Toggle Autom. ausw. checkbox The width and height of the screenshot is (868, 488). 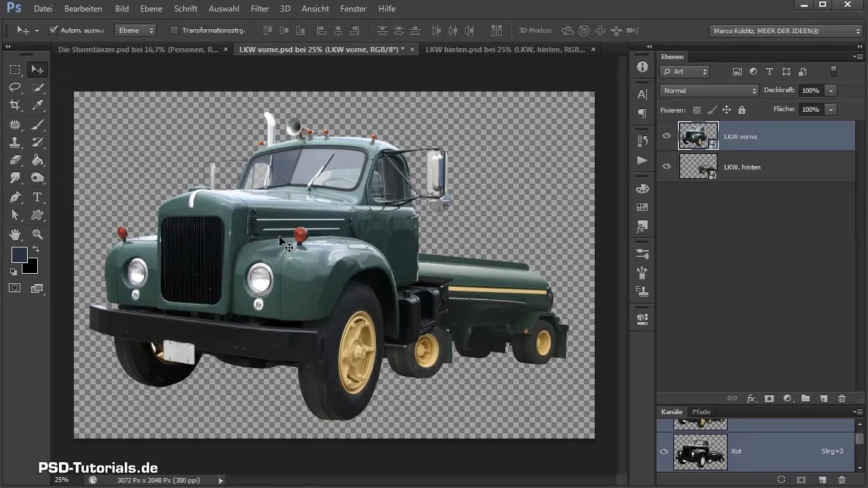pos(54,30)
